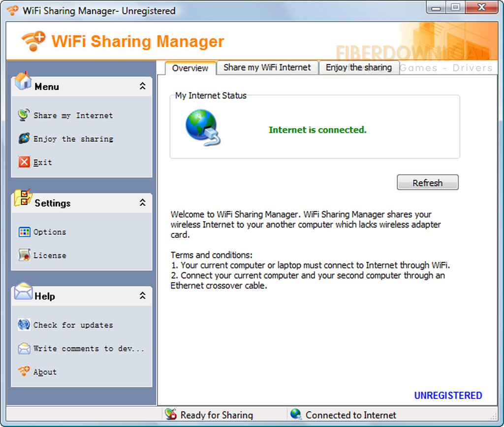Viewport: 504px width, 427px height.
Task: Click the Options grid icon
Action: pos(25,232)
